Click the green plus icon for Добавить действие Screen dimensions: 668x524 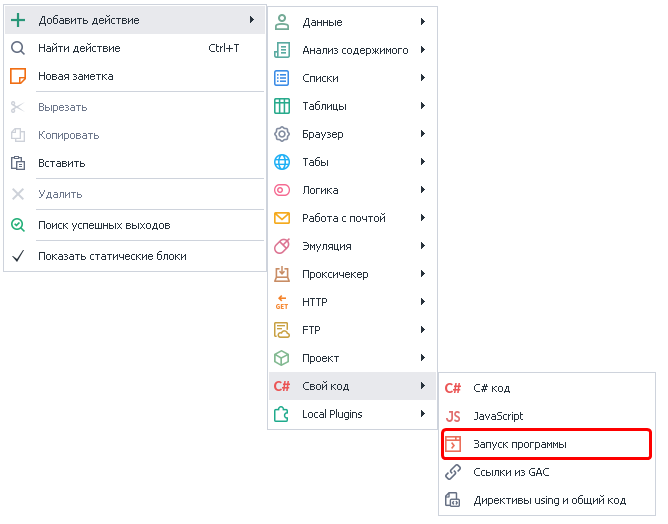click(x=18, y=20)
